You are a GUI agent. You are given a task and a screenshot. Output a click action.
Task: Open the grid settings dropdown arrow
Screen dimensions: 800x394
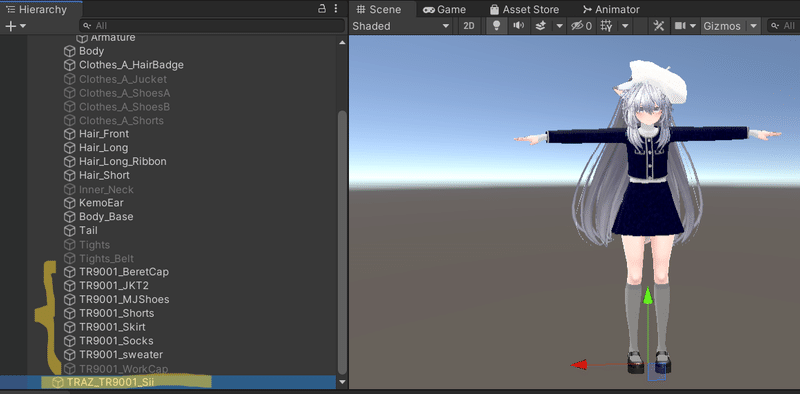coord(624,26)
